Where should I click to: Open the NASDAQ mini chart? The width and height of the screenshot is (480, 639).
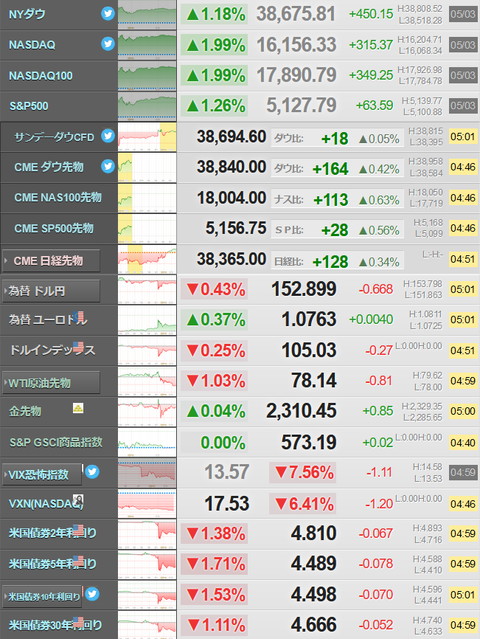coord(147,45)
